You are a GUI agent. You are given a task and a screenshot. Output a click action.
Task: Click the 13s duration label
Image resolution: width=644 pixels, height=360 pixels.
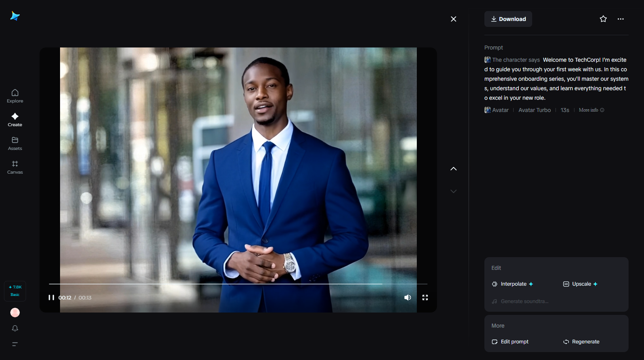pyautogui.click(x=565, y=110)
